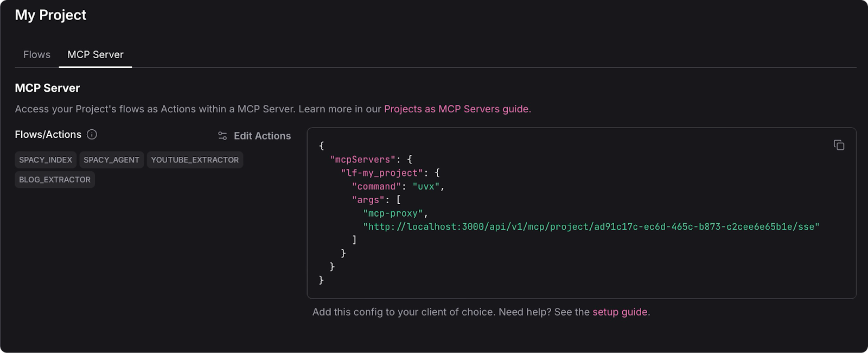Image resolution: width=868 pixels, height=353 pixels.
Task: Click the "args" key in the code block
Action: [x=368, y=200]
